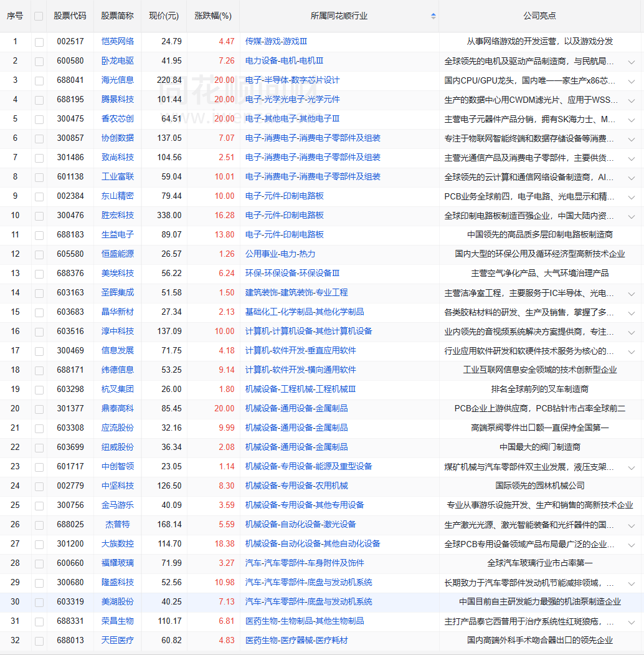Tick the checkbox beside 603319 美湖股份
Viewport: 644px width, 655px height.
pyautogui.click(x=39, y=602)
